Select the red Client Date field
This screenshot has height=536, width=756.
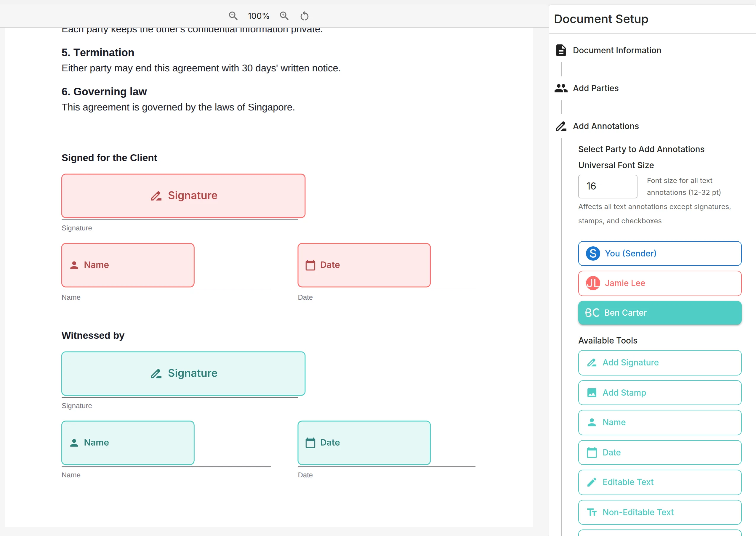[364, 265]
